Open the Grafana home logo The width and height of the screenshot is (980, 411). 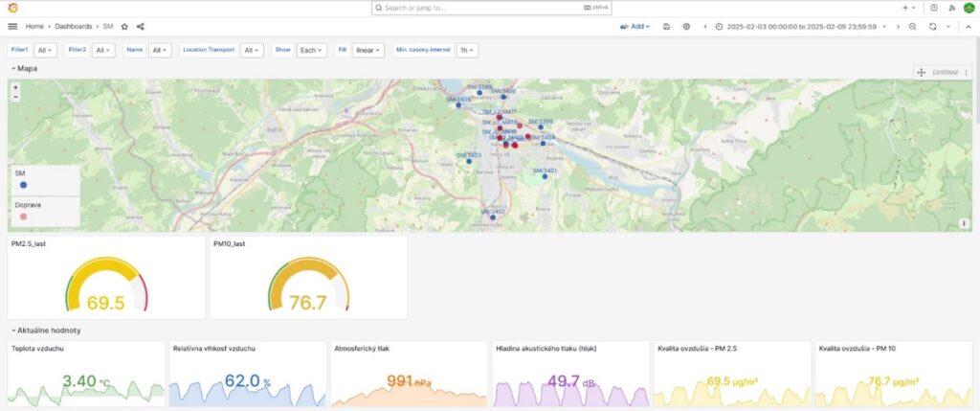point(12,8)
